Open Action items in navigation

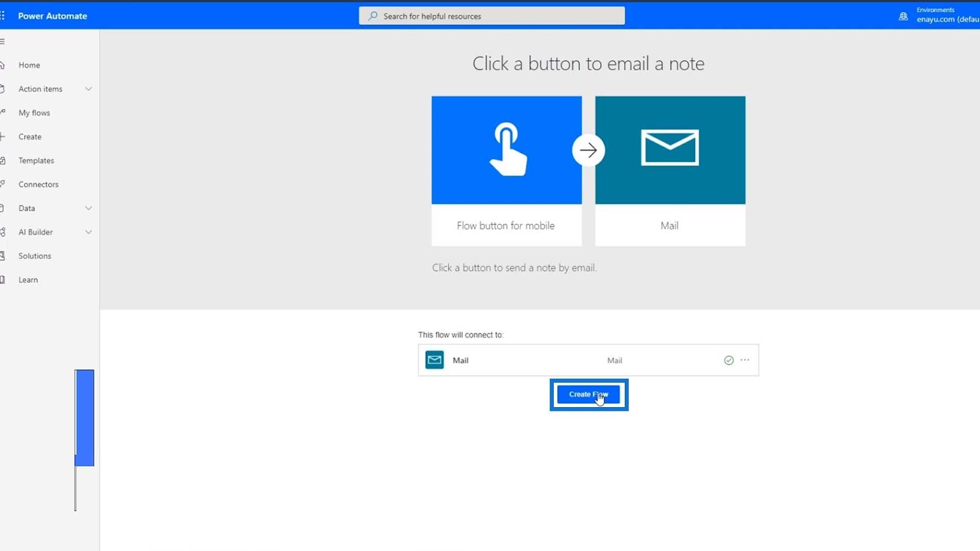[40, 89]
